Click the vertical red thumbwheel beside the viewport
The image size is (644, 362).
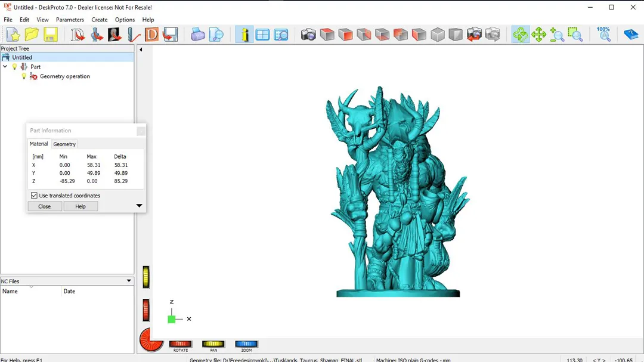coord(146,310)
